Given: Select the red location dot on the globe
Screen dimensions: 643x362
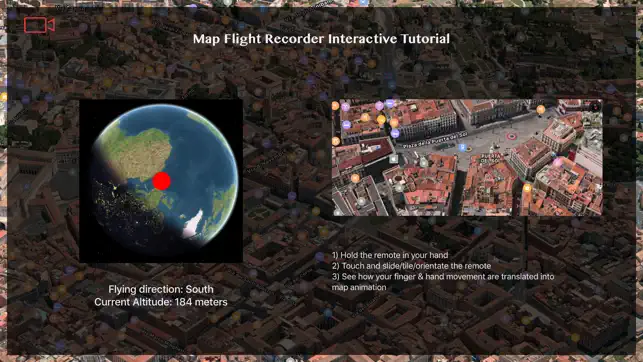Looking at the screenshot, I should 162,181.
